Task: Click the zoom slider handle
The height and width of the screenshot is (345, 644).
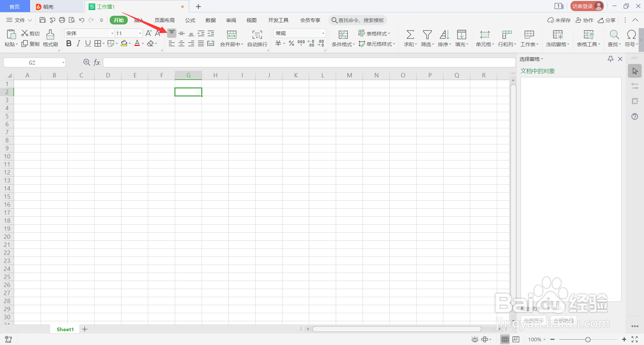Action: click(x=588, y=340)
